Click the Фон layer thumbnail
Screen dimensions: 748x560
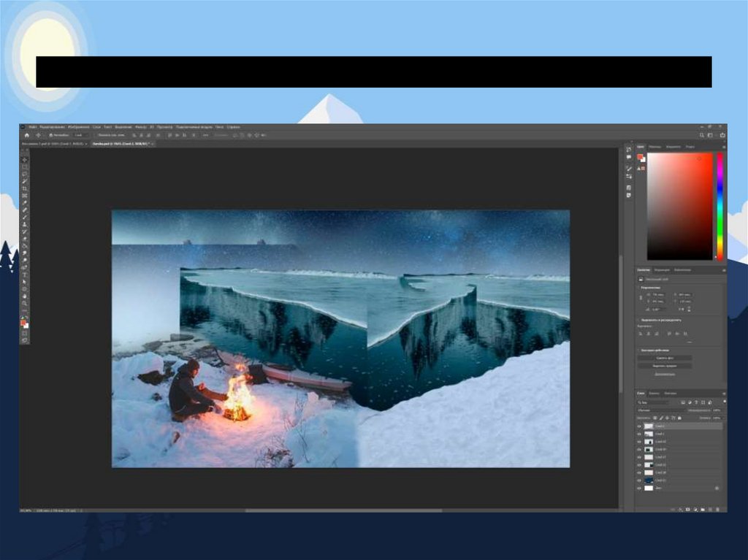point(649,488)
